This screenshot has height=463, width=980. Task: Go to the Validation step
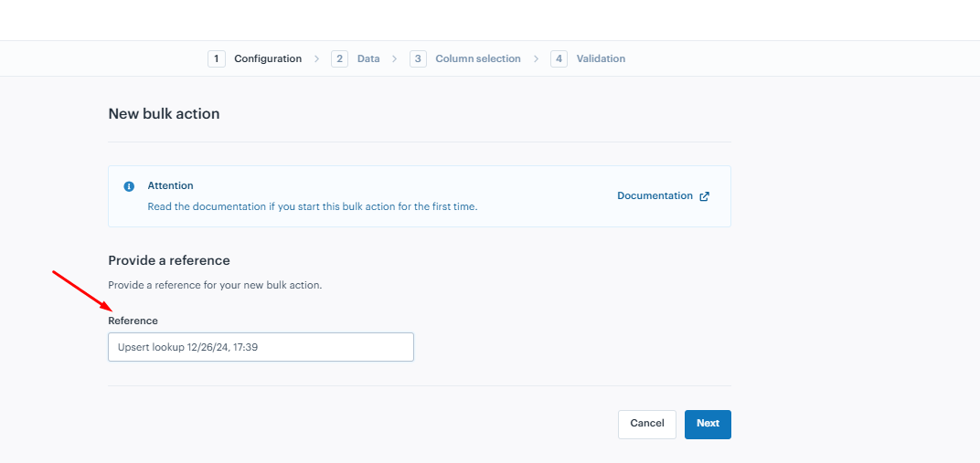tap(601, 58)
